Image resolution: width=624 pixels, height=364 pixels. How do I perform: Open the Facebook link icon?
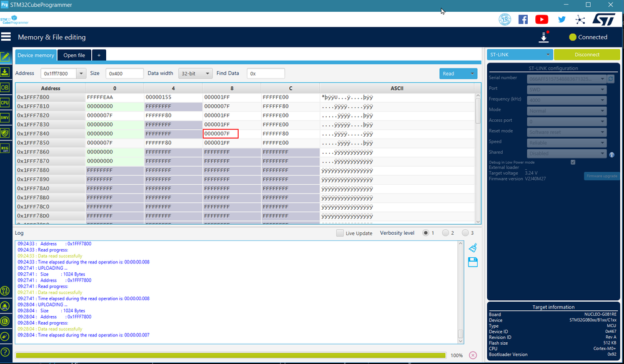[523, 19]
